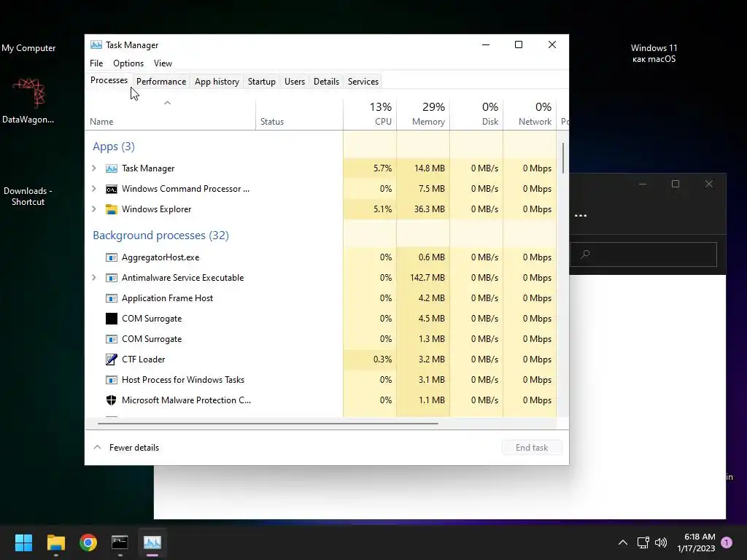This screenshot has width=747, height=560.
Task: Click the Background processes (32) heading
Action: 160,236
